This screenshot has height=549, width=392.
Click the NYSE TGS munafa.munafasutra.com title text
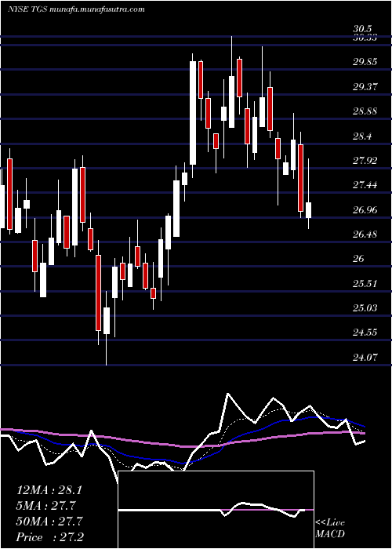(76, 9)
